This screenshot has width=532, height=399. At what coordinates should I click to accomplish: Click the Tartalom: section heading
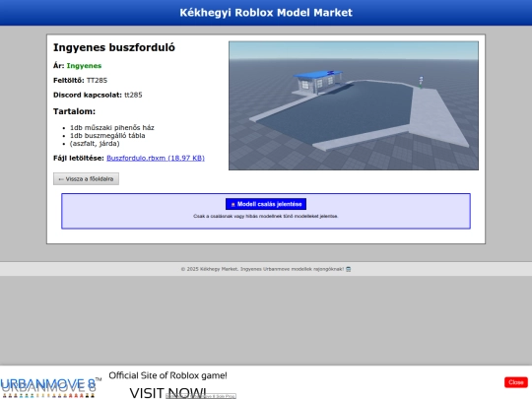[x=74, y=111]
